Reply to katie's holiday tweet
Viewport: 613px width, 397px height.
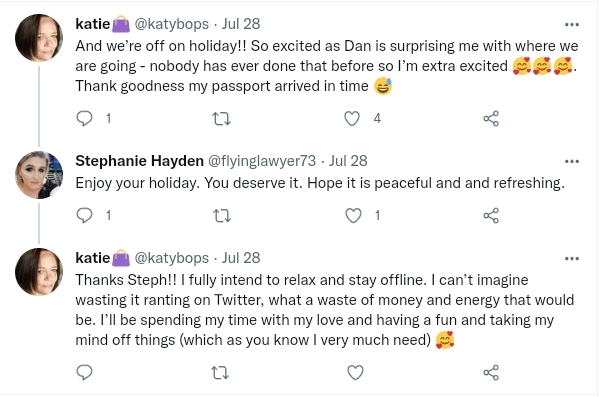(84, 118)
